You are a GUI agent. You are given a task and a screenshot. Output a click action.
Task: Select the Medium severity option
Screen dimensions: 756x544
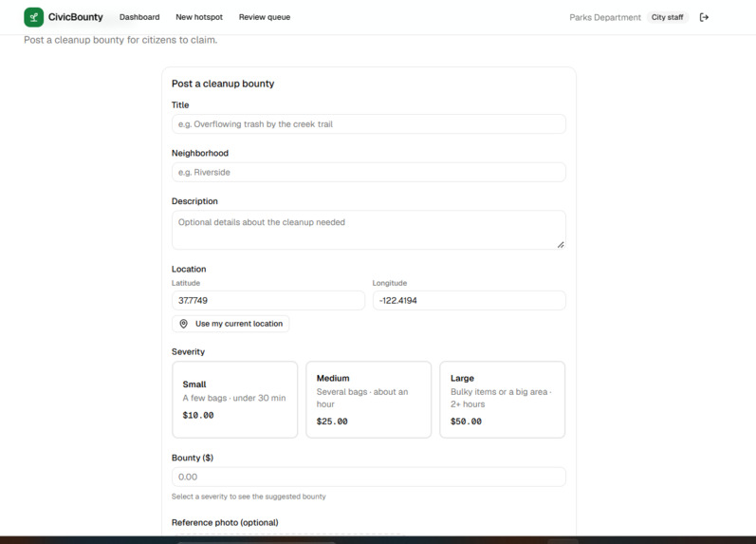tap(369, 400)
